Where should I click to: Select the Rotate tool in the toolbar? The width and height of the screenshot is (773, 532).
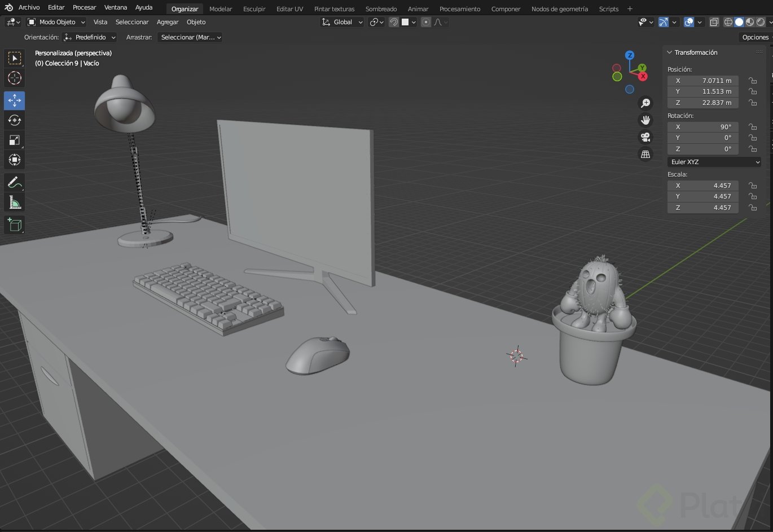click(14, 120)
